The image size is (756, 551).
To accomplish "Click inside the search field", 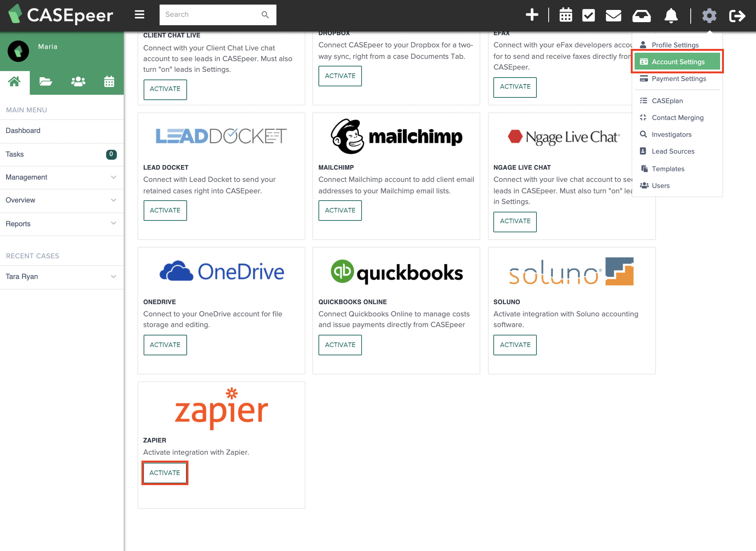I will click(x=212, y=15).
